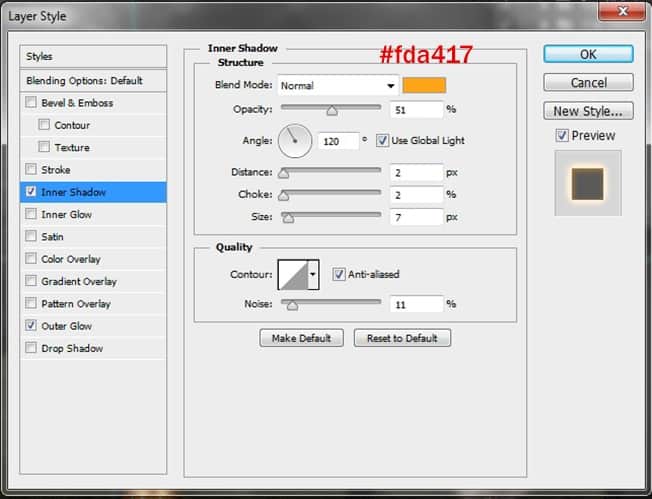
Task: Enable the Satin checkbox
Action: tap(31, 236)
